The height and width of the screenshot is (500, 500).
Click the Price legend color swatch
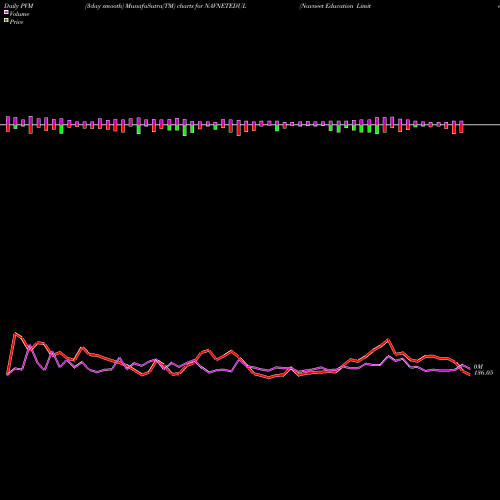click(x=6, y=21)
